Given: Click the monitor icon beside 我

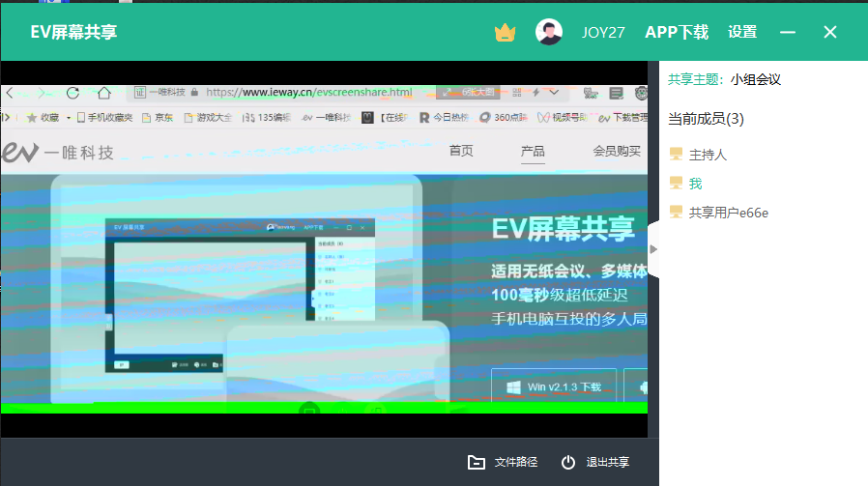Looking at the screenshot, I should [x=677, y=184].
